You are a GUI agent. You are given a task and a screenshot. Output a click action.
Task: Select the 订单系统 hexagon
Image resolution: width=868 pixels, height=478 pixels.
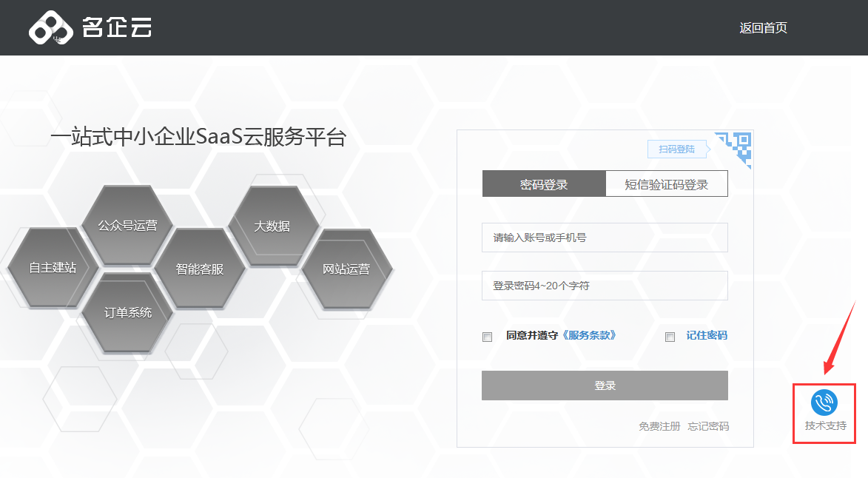(127, 312)
